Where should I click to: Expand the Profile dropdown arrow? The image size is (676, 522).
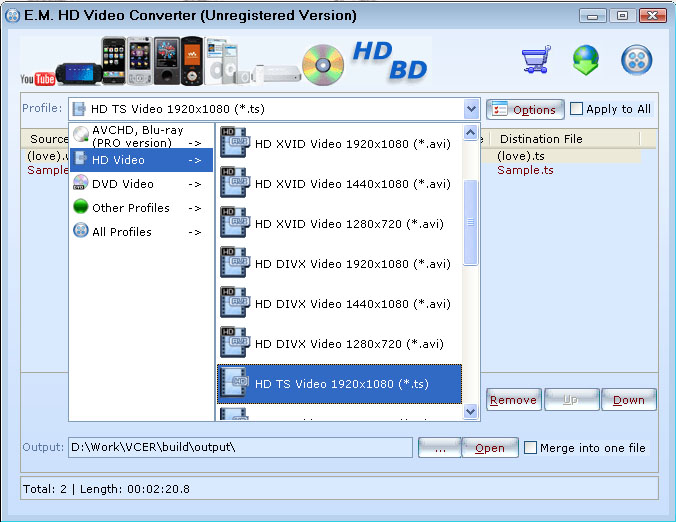[x=471, y=109]
